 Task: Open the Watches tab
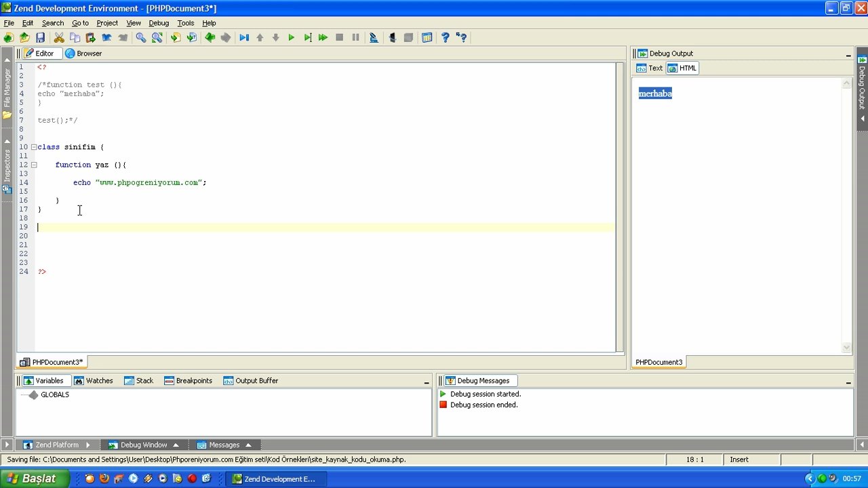[93, 381]
